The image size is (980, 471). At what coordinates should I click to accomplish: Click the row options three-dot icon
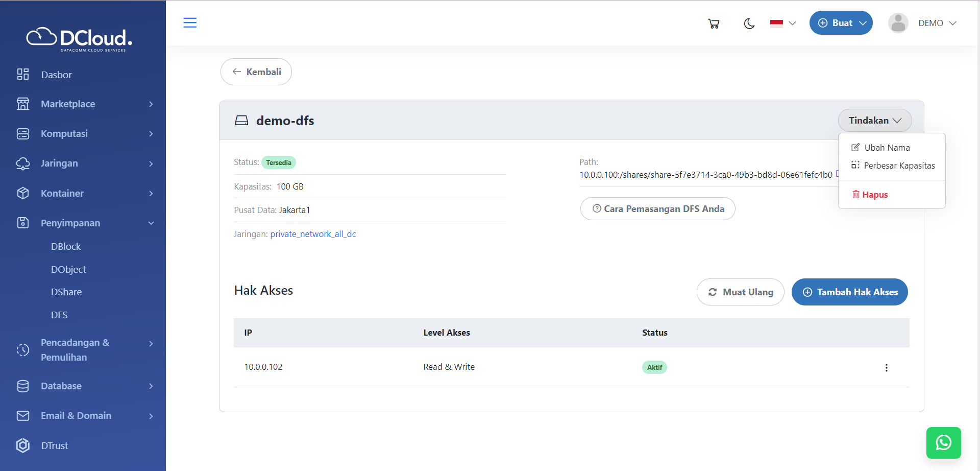886,368
